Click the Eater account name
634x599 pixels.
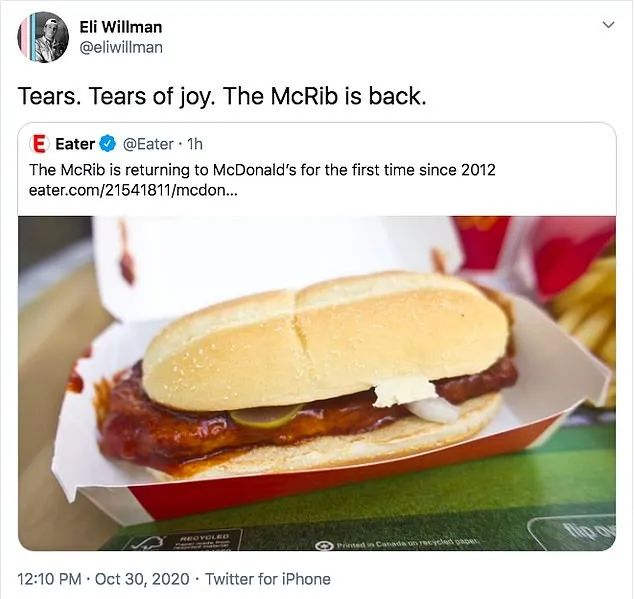pos(75,144)
